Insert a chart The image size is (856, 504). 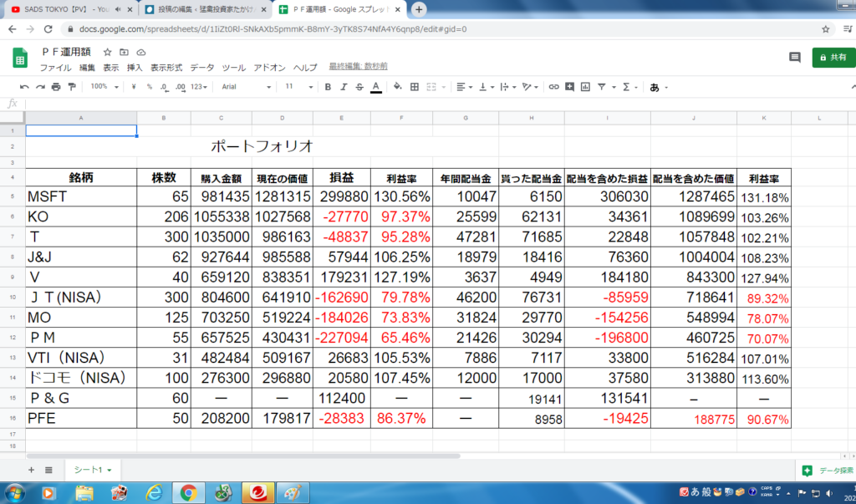585,87
